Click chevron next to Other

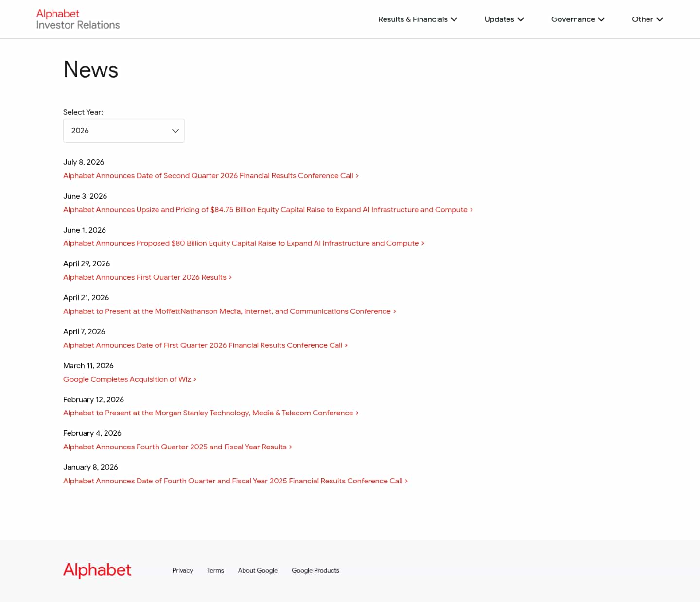tap(660, 19)
